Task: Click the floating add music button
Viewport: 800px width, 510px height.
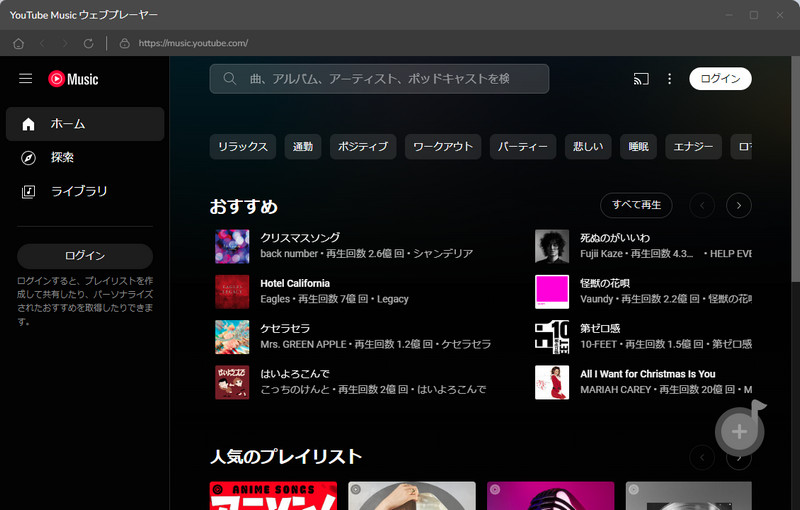Action: pos(739,431)
